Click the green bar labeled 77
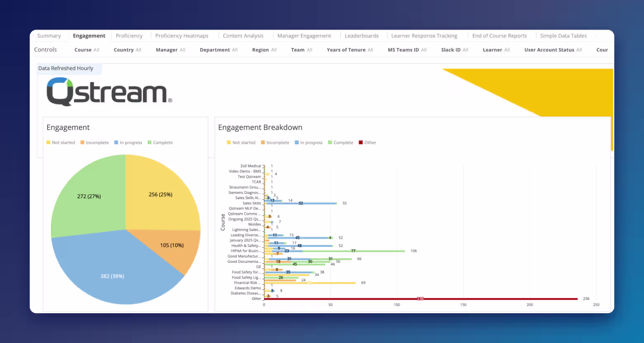Image resolution: width=644 pixels, height=343 pixels. [354, 251]
